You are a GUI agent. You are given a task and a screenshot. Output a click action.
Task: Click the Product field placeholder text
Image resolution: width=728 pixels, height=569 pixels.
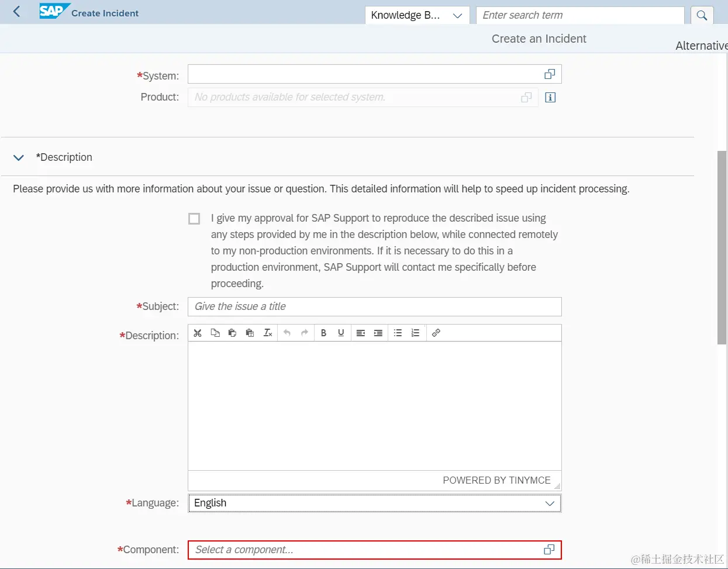pos(289,97)
